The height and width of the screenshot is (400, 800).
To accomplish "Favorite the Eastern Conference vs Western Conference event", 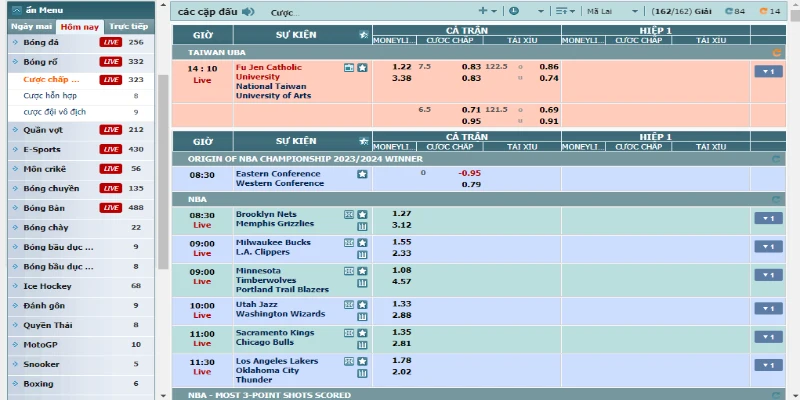I will [x=362, y=174].
